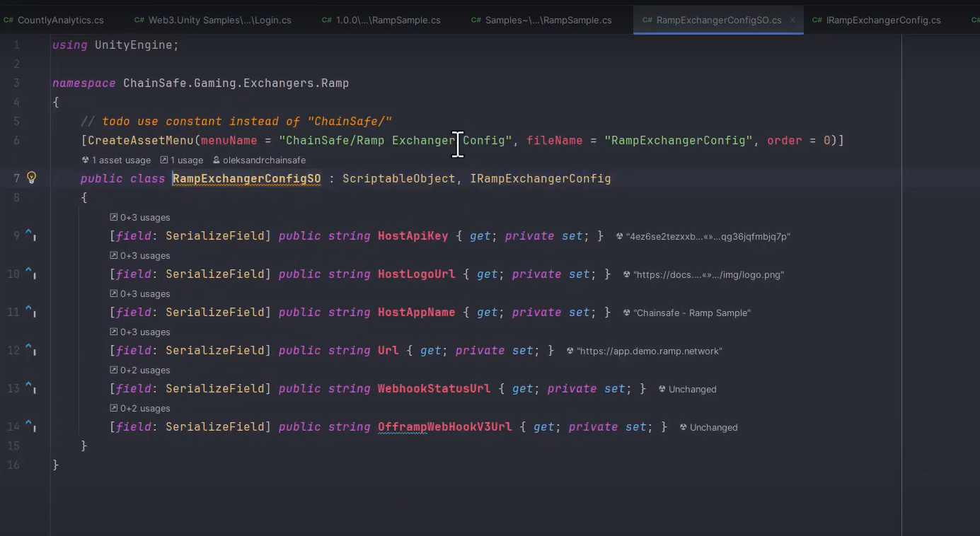Image resolution: width=980 pixels, height=536 pixels.
Task: Click the lightbulb quick-fix icon on line 7
Action: (31, 177)
